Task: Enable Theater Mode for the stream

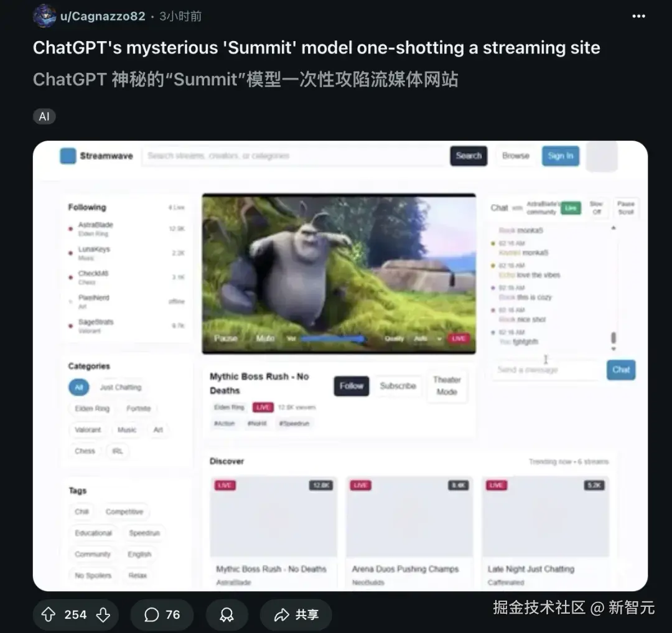Action: pyautogui.click(x=447, y=386)
